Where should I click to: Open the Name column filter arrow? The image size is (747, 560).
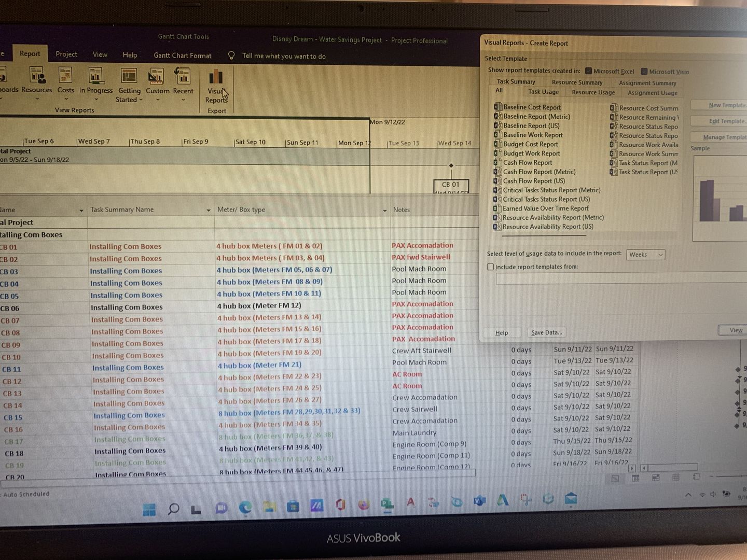click(81, 210)
